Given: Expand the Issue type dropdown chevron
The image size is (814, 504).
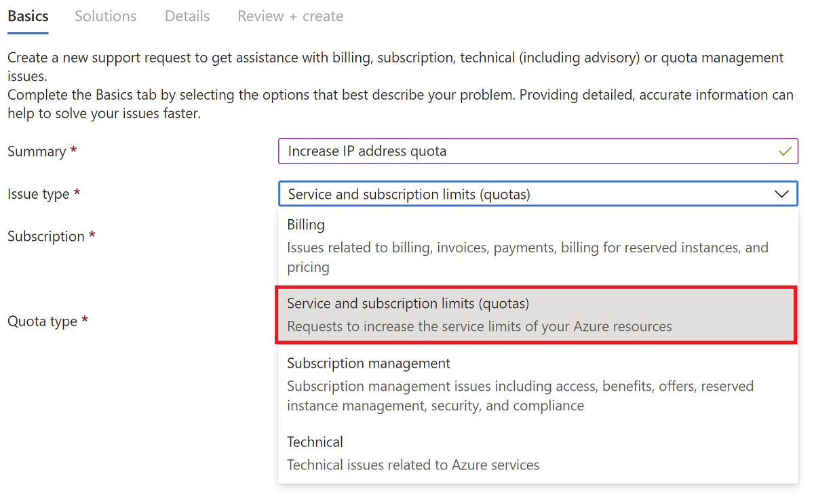Looking at the screenshot, I should pyautogui.click(x=781, y=194).
